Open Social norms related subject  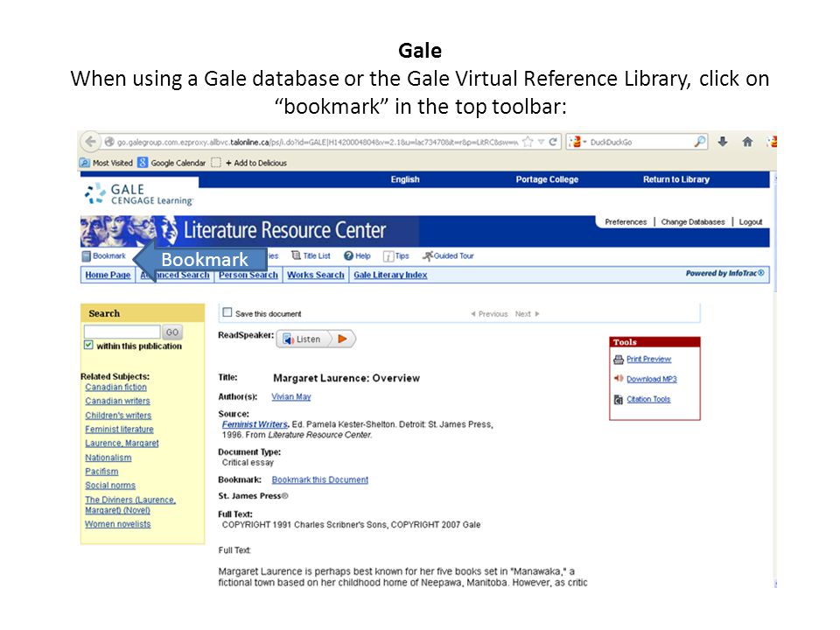[110, 486]
